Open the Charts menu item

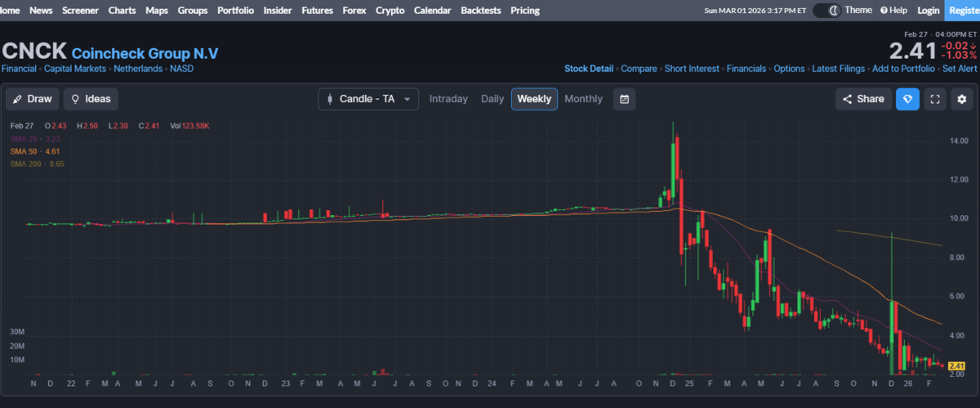(122, 11)
